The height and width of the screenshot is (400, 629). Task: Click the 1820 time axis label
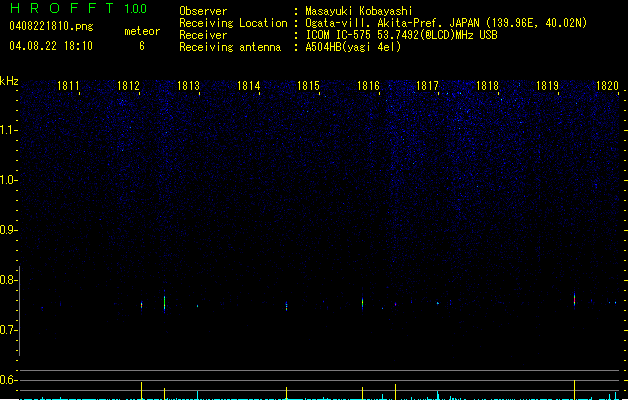click(x=607, y=86)
